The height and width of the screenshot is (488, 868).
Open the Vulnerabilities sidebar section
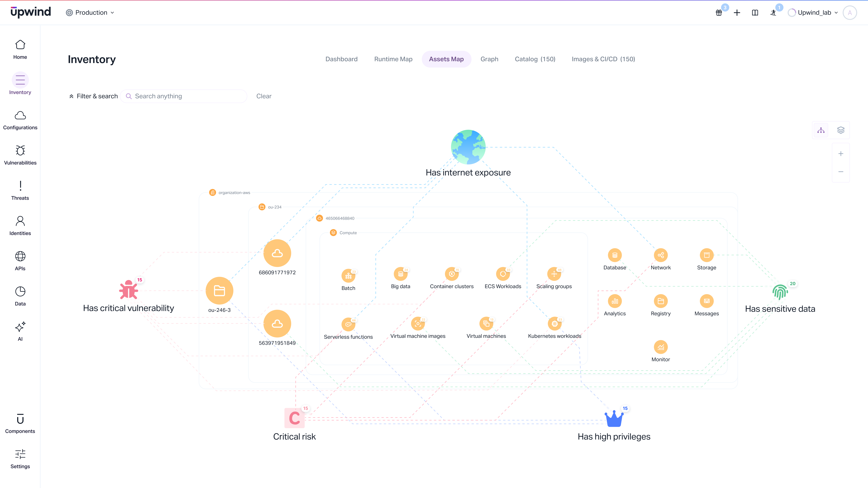(x=20, y=155)
